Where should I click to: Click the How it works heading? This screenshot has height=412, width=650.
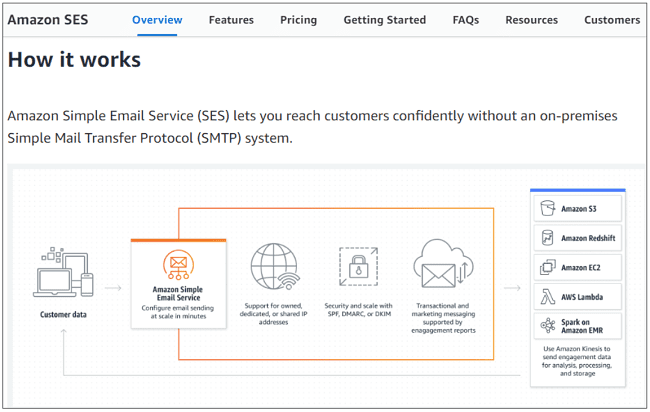pos(74,60)
